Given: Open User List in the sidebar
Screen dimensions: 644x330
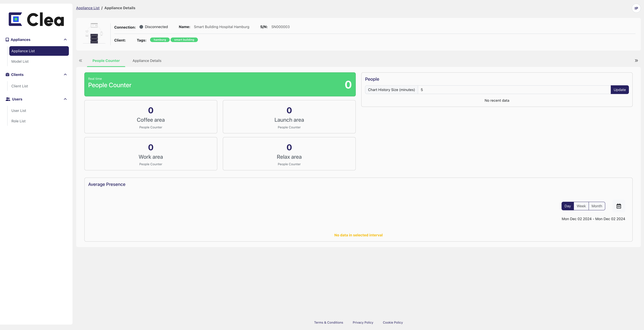Looking at the screenshot, I should pos(39,111).
